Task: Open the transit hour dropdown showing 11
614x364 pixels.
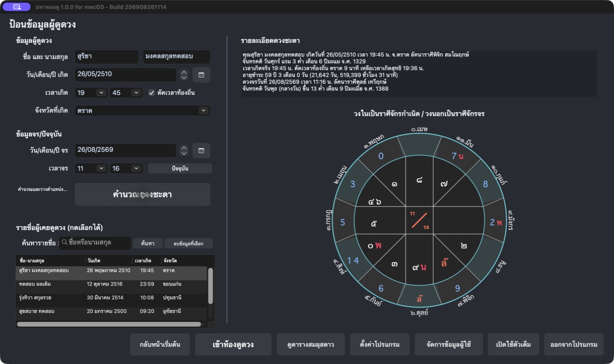Action: (x=91, y=168)
